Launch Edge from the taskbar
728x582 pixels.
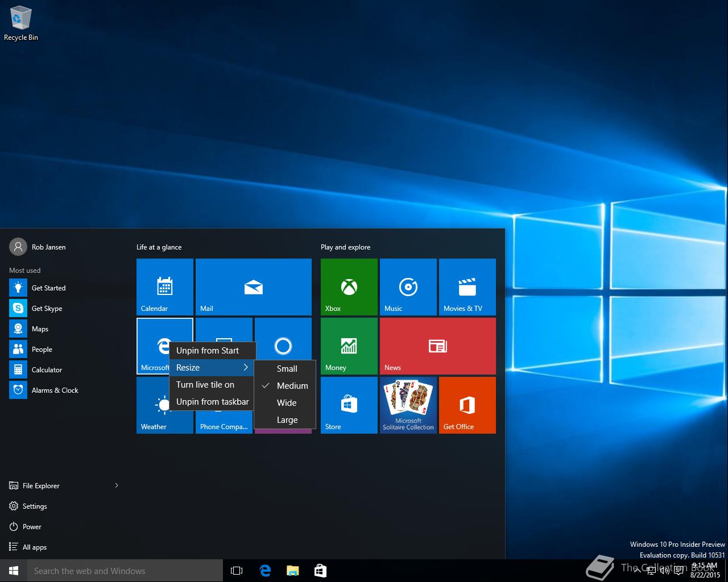click(265, 571)
